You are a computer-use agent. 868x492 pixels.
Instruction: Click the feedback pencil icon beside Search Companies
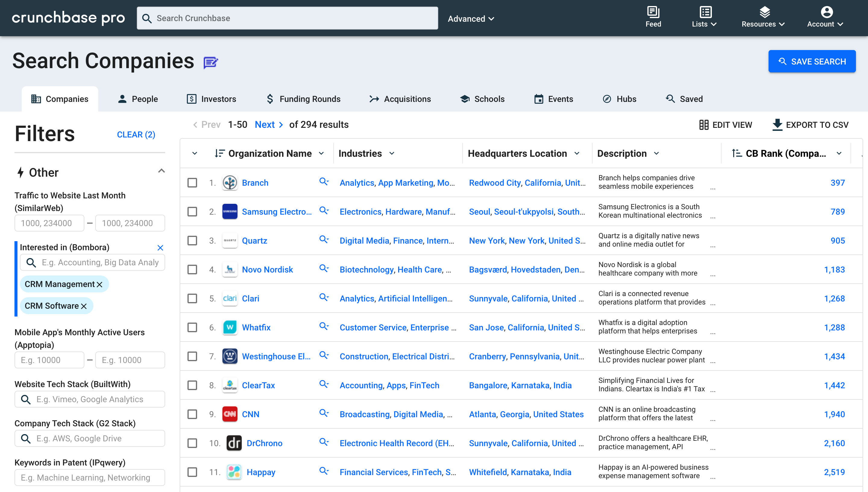tap(210, 62)
